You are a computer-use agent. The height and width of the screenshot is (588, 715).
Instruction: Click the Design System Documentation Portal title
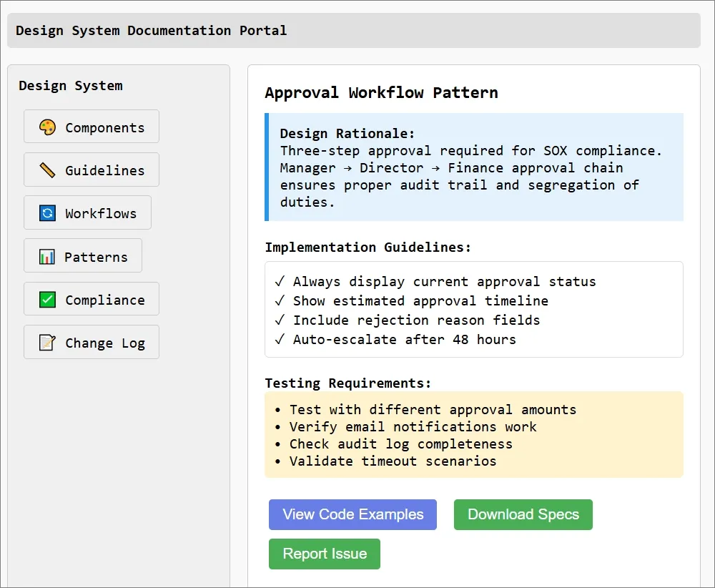(x=152, y=31)
